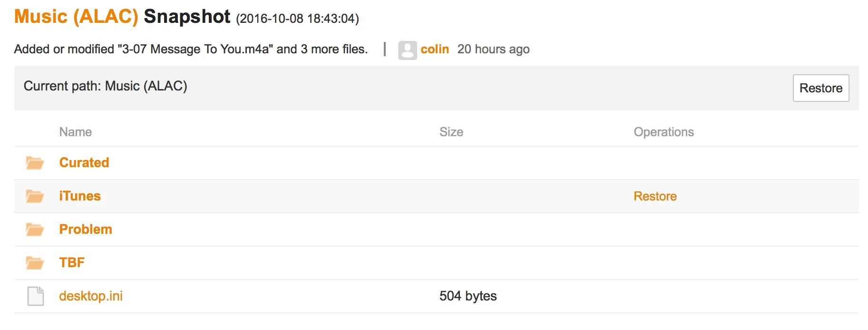Click the TBF folder icon
Viewport: 868px width, 330px height.
click(35, 263)
